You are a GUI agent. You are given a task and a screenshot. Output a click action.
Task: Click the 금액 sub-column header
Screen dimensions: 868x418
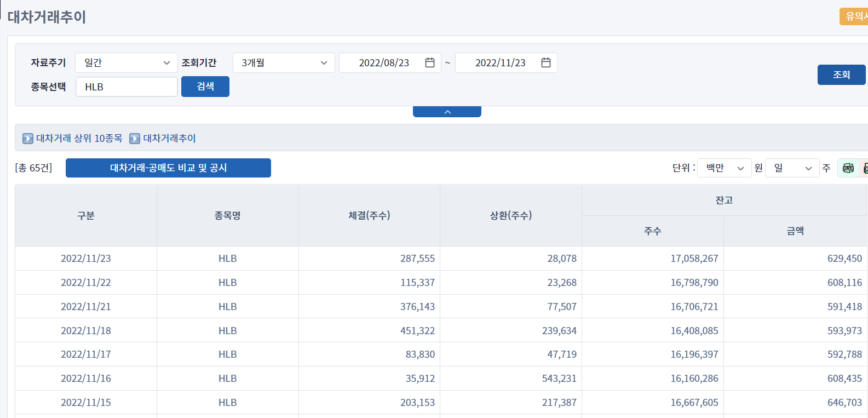click(796, 231)
